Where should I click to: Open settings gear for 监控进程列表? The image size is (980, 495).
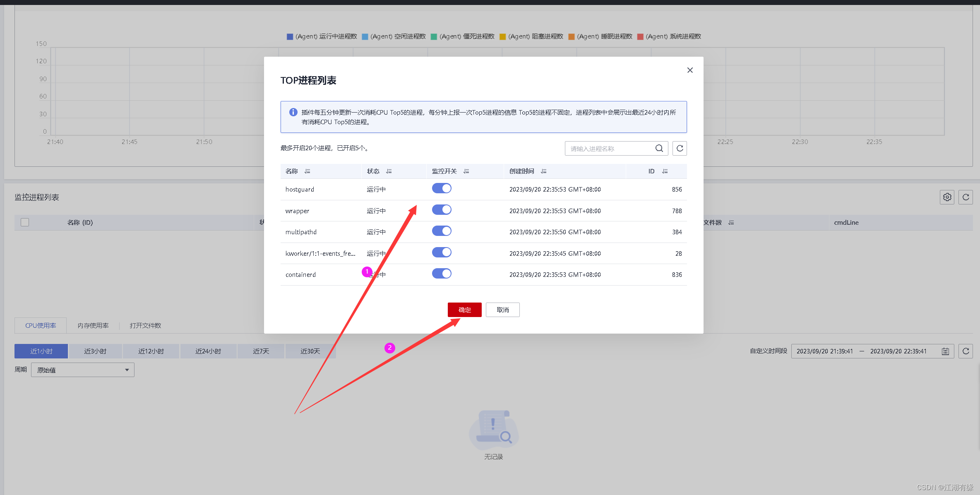(947, 197)
